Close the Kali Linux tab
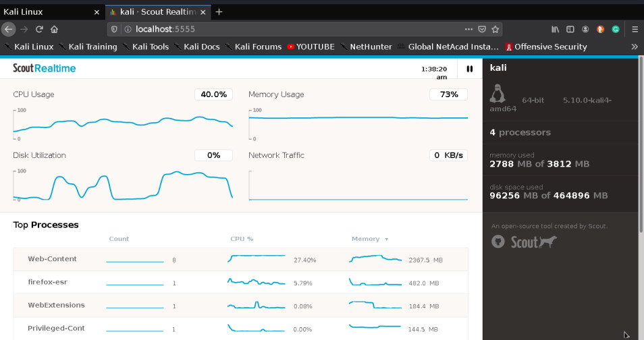644x340 pixels. tap(97, 12)
